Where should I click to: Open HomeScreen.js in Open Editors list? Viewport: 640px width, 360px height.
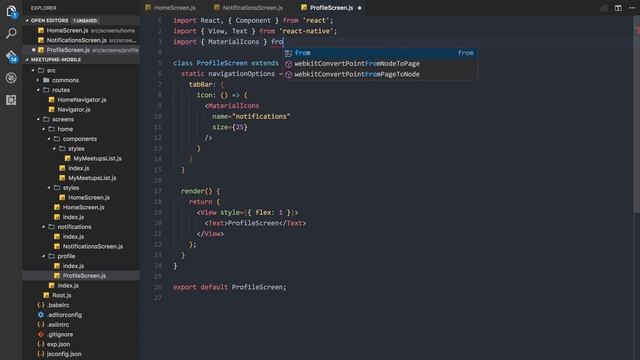[81, 30]
